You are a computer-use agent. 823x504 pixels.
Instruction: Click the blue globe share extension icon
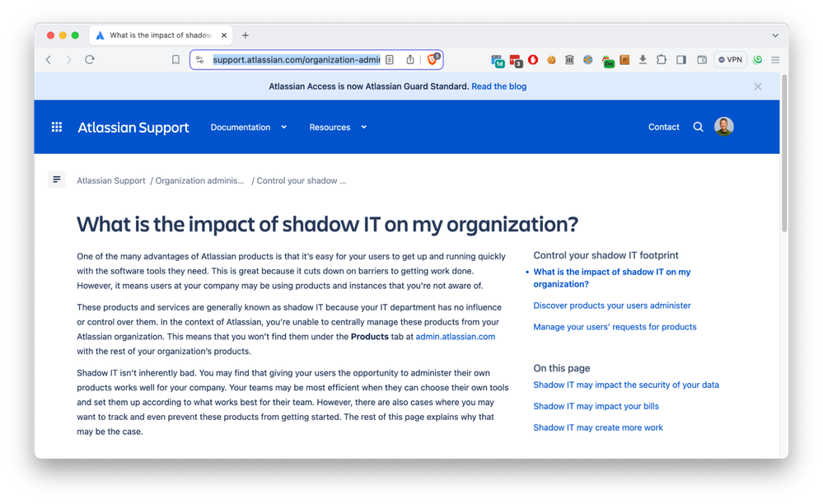(x=588, y=60)
